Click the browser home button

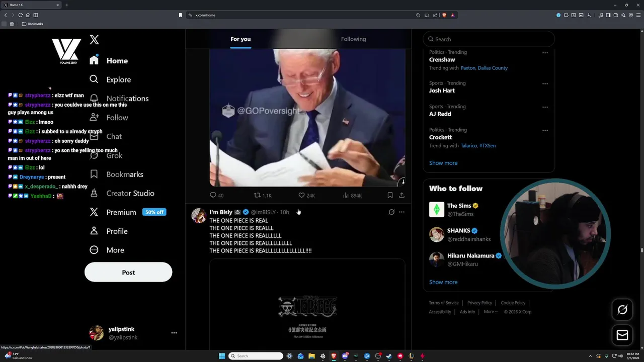(x=28, y=15)
